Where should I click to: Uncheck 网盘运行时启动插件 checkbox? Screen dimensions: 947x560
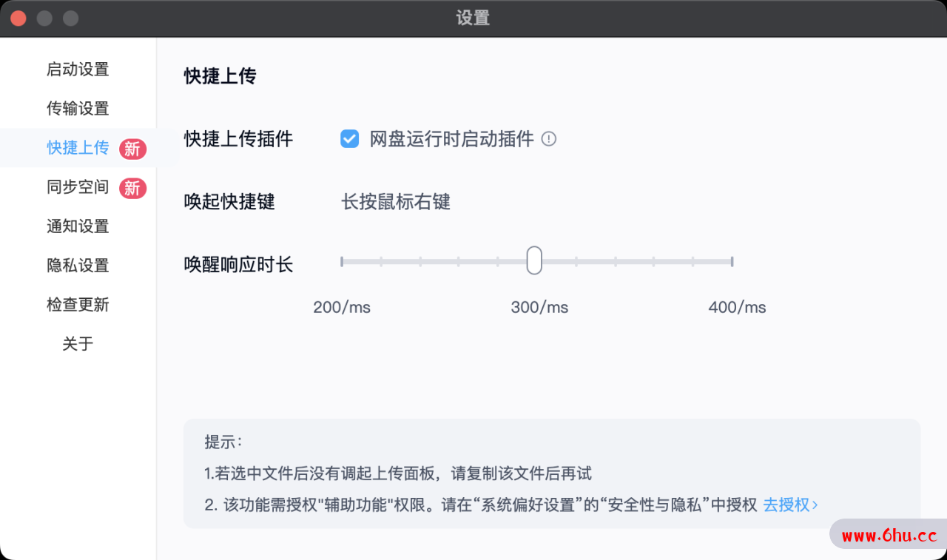pos(349,138)
